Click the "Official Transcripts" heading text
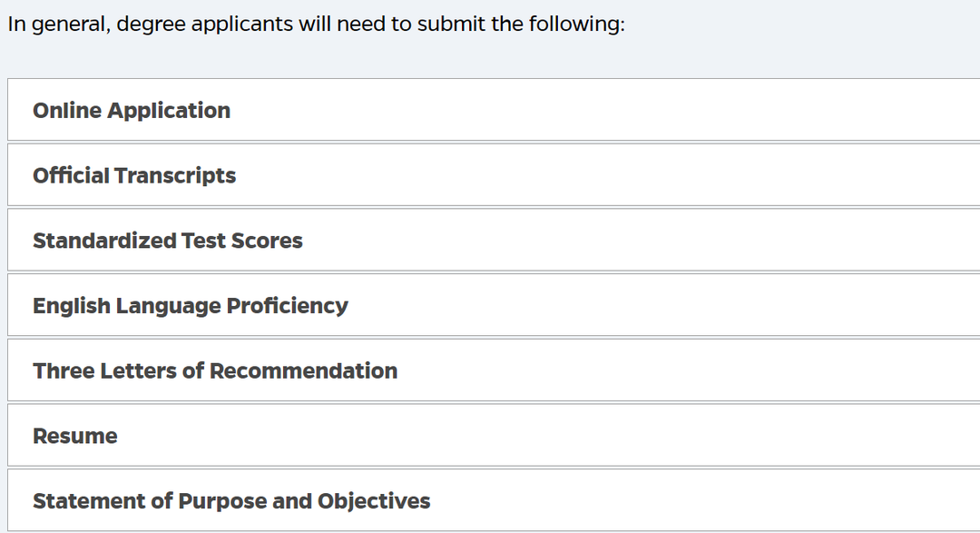The image size is (980, 533). coord(134,175)
